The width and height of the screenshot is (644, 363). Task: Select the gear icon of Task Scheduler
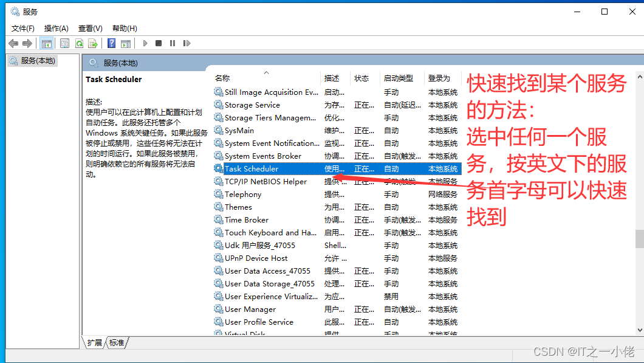(219, 168)
